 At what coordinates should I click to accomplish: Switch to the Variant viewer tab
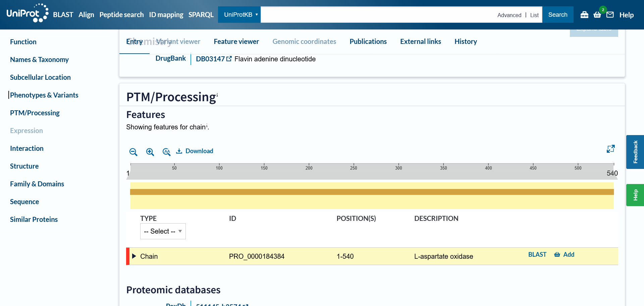click(178, 42)
